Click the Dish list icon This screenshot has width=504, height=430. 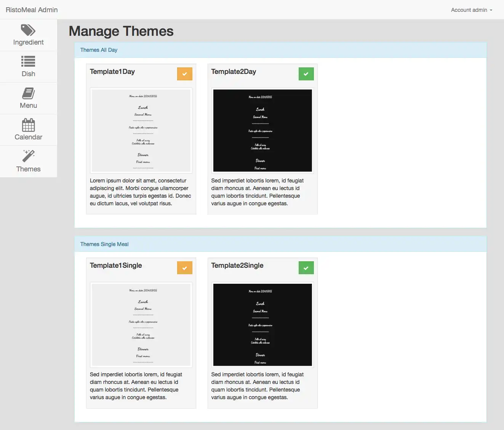(28, 61)
